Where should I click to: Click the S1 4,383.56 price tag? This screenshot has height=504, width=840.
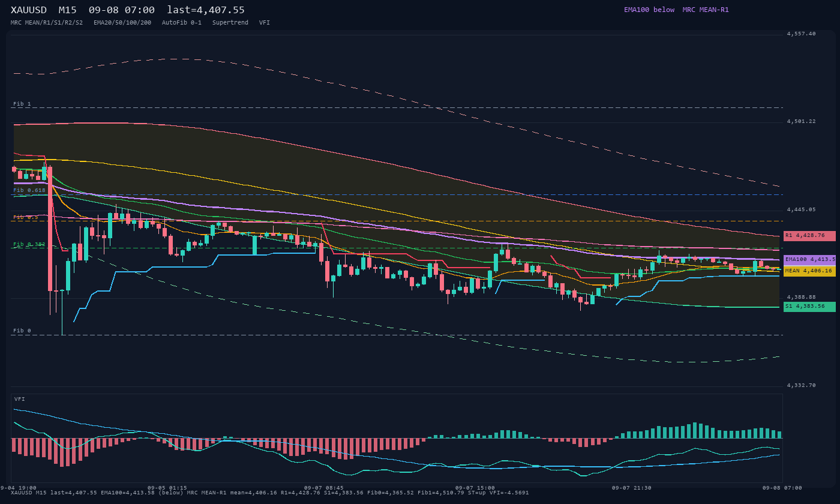809,306
